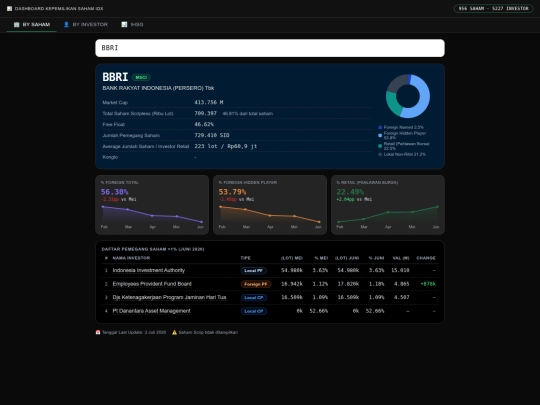
Task: Click 15.010 value for Indonesia Investment Authority
Action: (400, 270)
